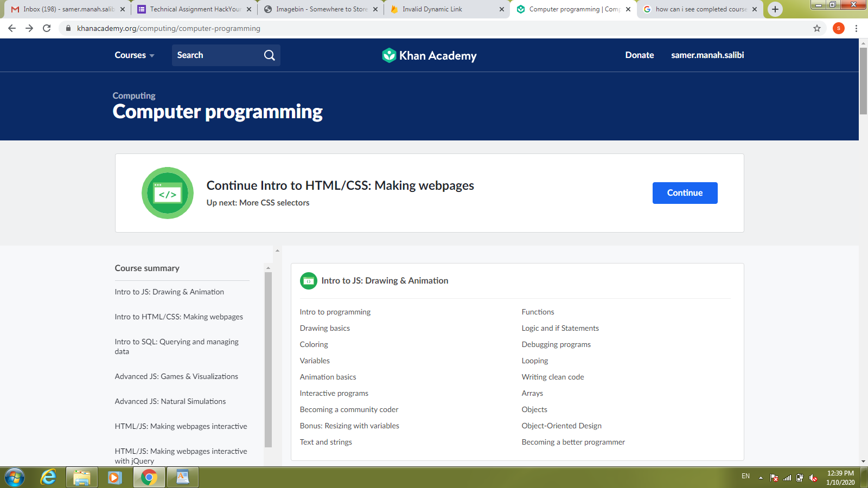Open Intro to JS: Drawing & Animation heading

pos(385,281)
